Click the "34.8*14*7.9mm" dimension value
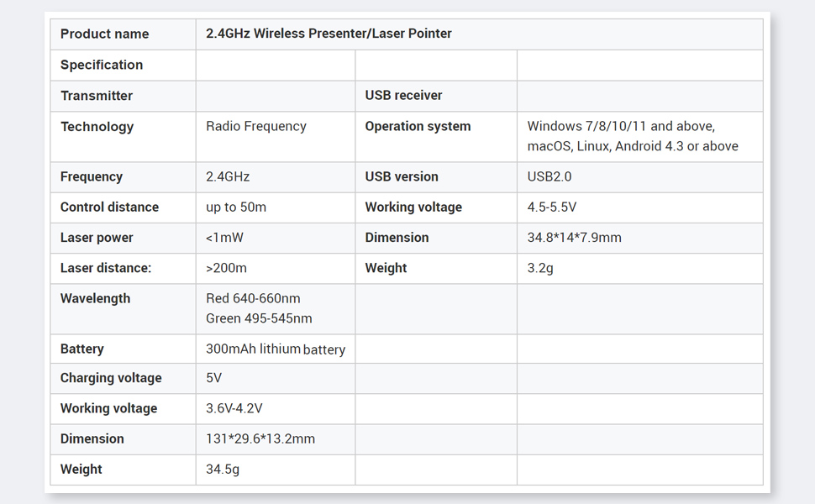Screen dimensions: 815x504 (575, 238)
